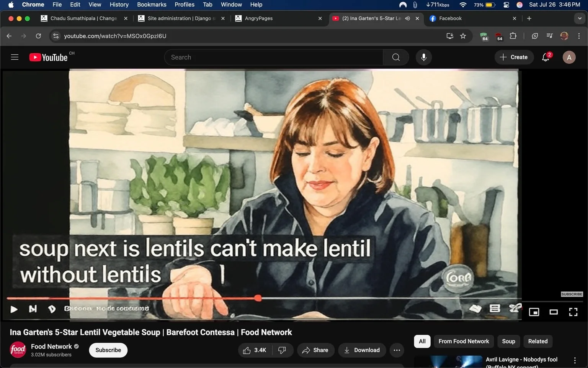
Task: Enter fullscreen mode in the player
Action: tap(573, 312)
